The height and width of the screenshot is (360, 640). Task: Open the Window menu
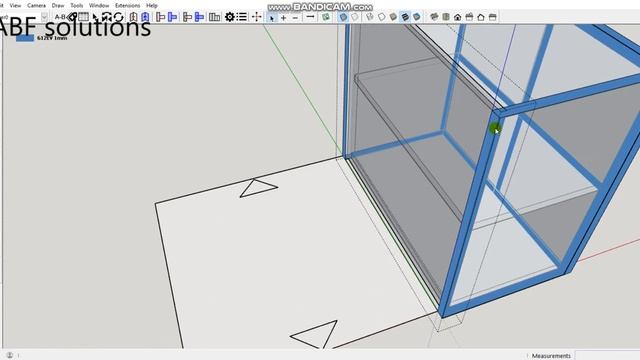tap(99, 5)
